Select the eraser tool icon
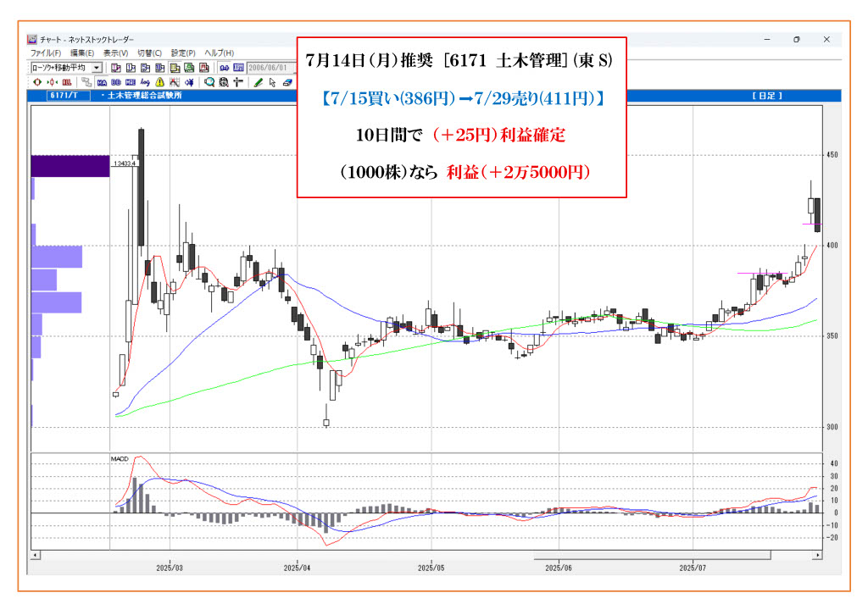This screenshot has width=868, height=615. coord(287,82)
